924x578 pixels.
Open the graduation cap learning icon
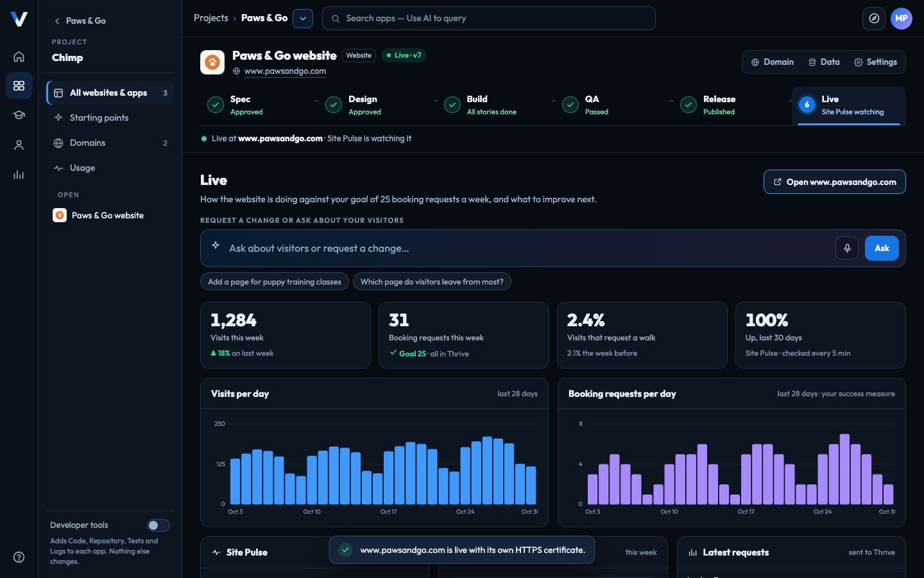tap(19, 115)
